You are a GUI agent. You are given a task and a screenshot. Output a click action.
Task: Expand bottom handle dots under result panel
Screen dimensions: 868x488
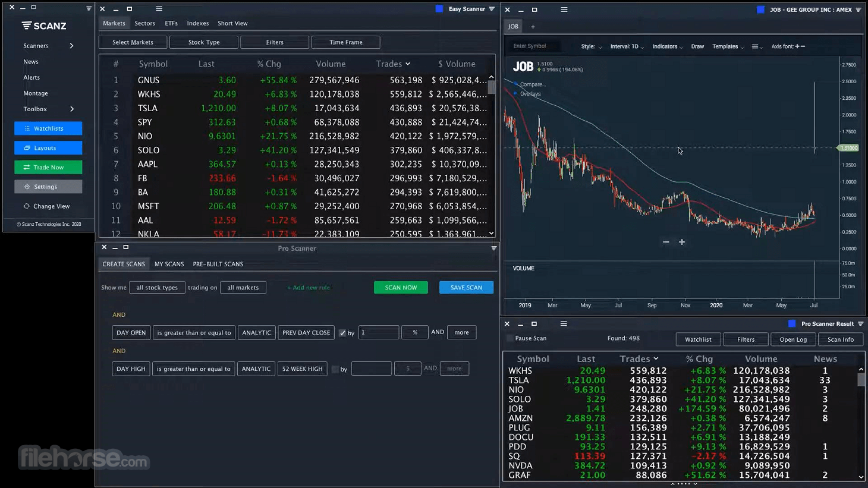684,484
